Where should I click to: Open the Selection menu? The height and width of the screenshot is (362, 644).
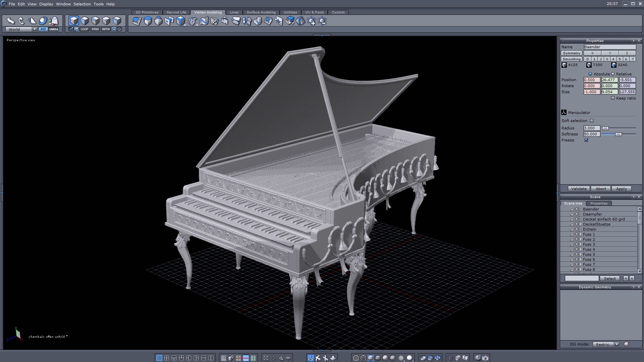[x=82, y=4]
